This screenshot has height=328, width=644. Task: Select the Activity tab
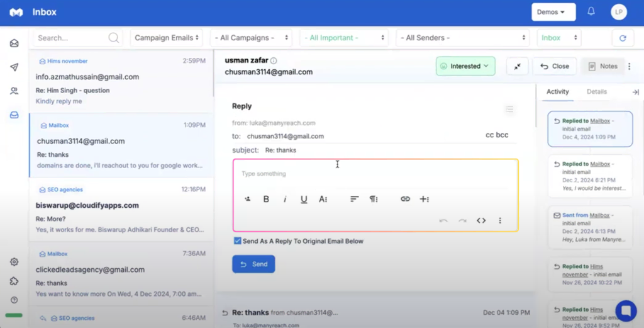[557, 92]
